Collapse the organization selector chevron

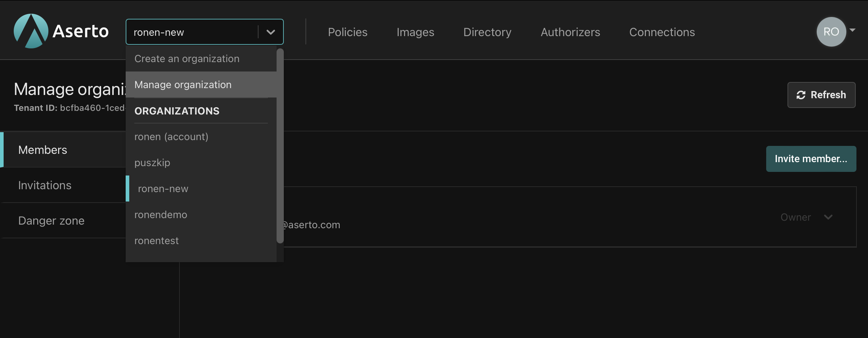pos(271,32)
